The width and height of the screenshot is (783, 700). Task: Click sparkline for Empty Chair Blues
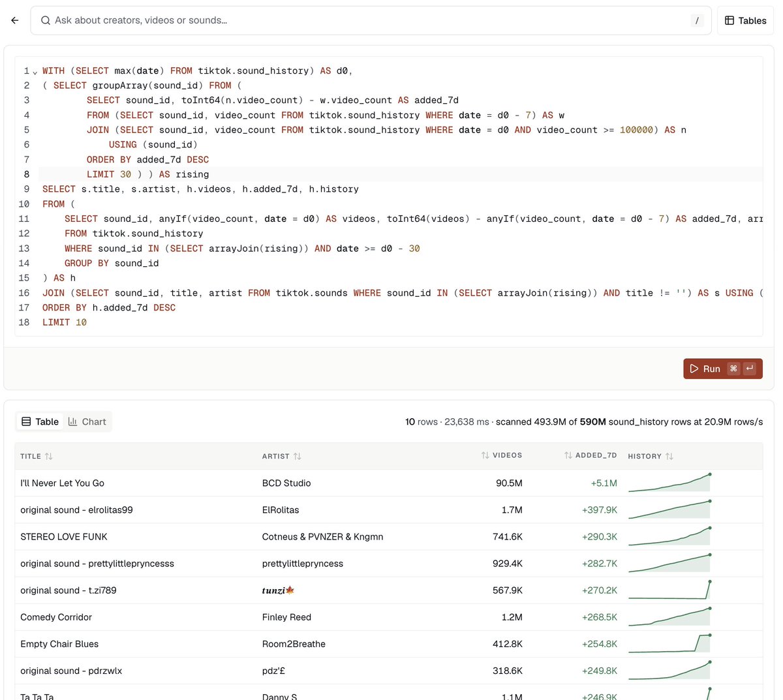669,643
